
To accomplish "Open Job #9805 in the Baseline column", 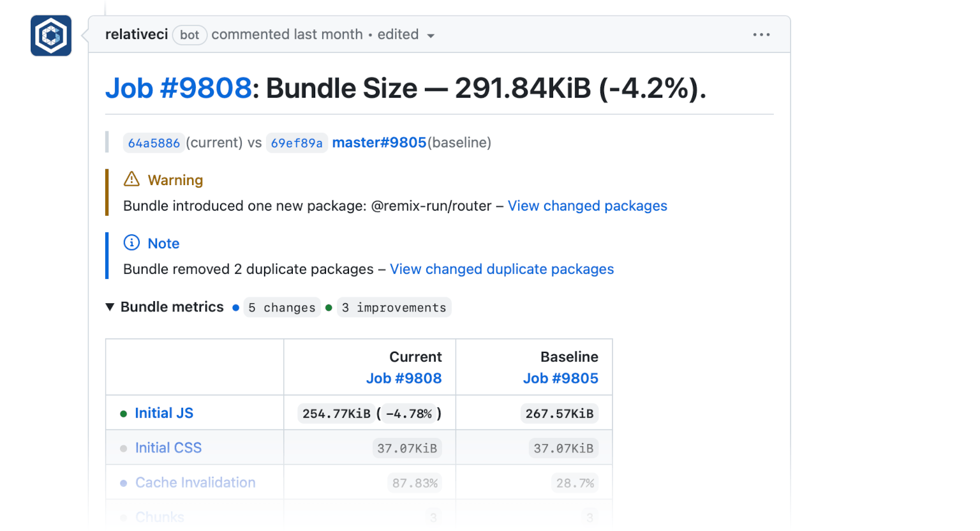I will 560,378.
